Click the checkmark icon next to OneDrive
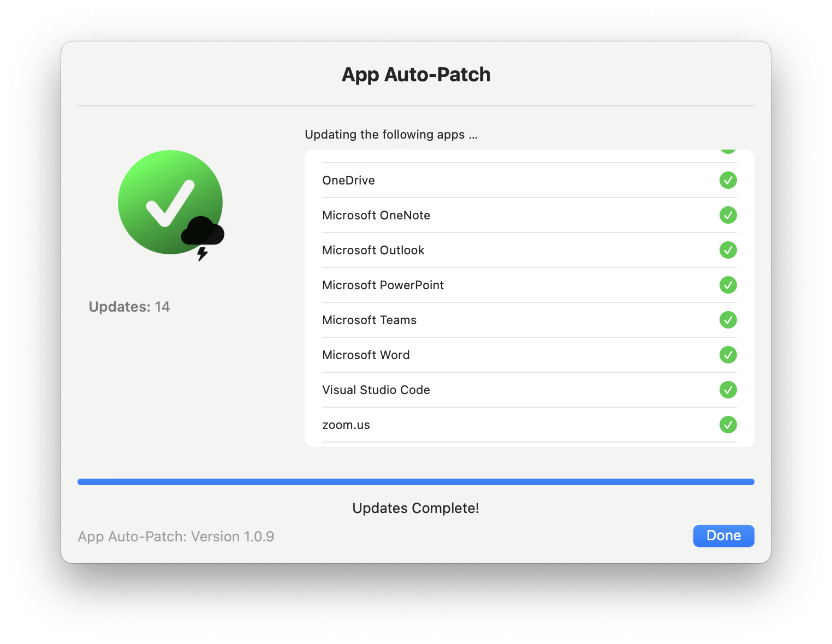The height and width of the screenshot is (644, 832). 728,180
